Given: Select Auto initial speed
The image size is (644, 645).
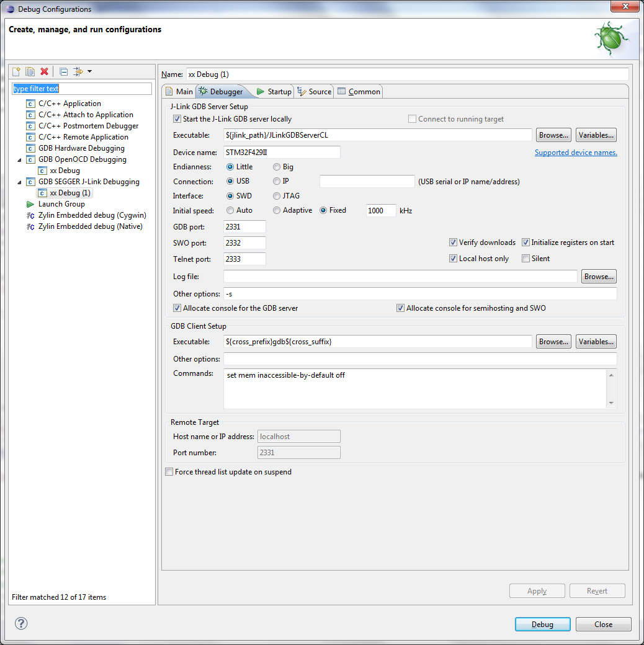Looking at the screenshot, I should click(x=230, y=211).
